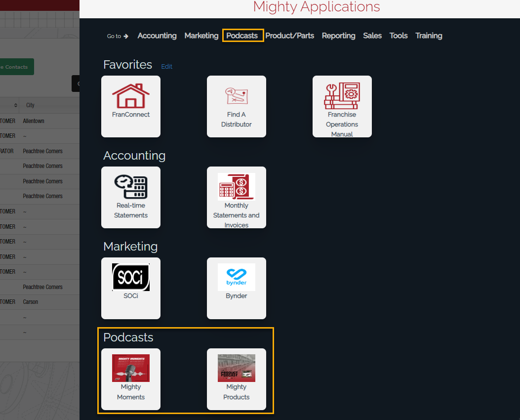Go to the Marketing section
Screen dimensions: 520x420
[201, 36]
